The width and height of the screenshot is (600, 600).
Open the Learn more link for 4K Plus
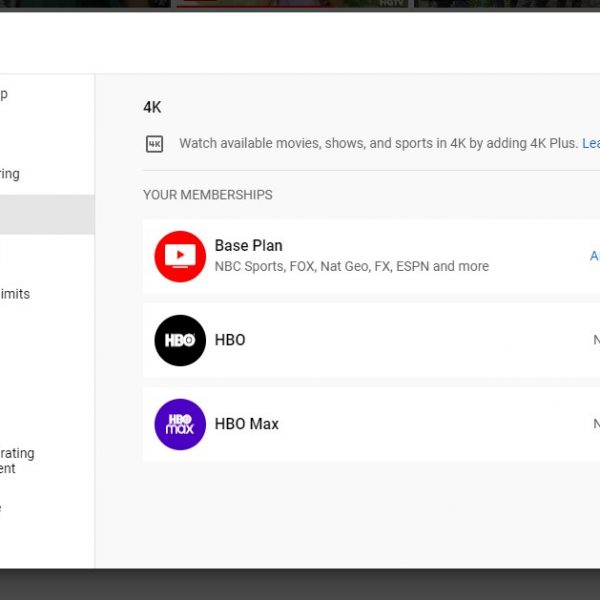(591, 144)
